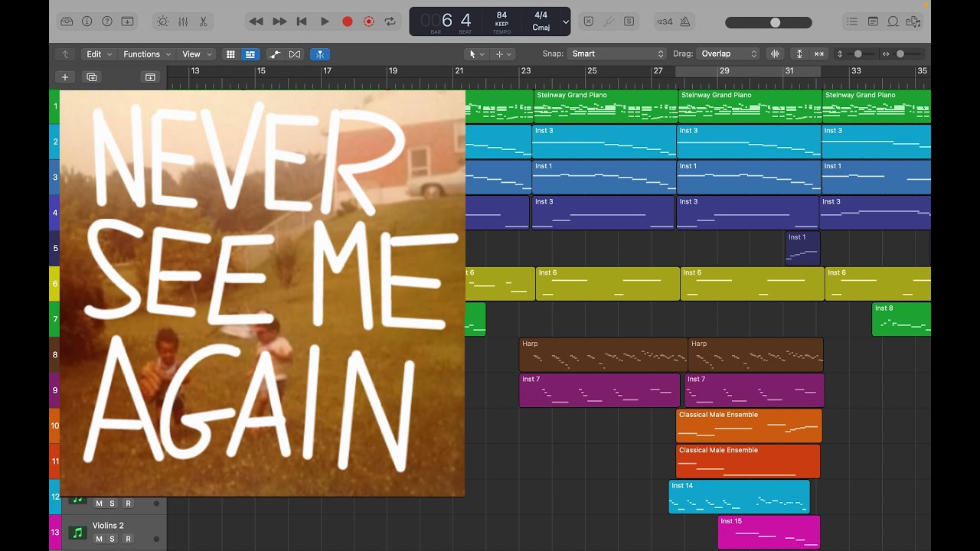This screenshot has width=980, height=551.
Task: Click the Never See Me Again artwork
Action: coord(262,293)
